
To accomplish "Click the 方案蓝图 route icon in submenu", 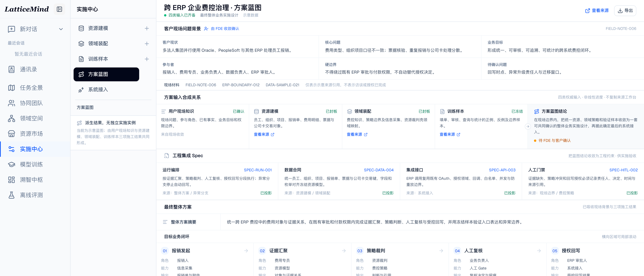I will [81, 74].
